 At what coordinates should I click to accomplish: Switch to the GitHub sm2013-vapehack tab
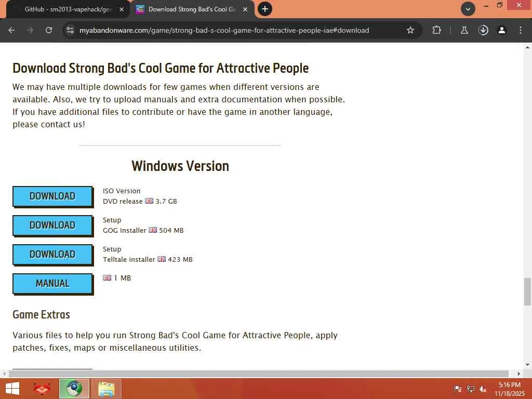(x=67, y=9)
